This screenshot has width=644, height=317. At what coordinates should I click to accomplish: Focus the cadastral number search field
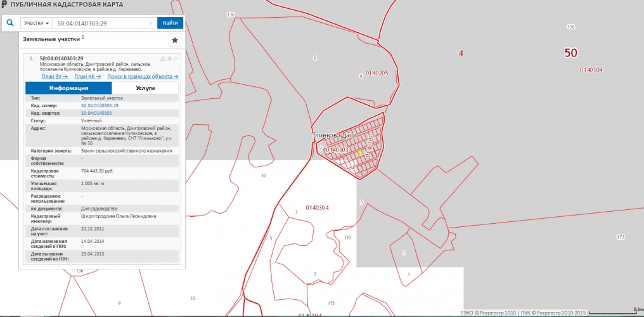coord(100,23)
